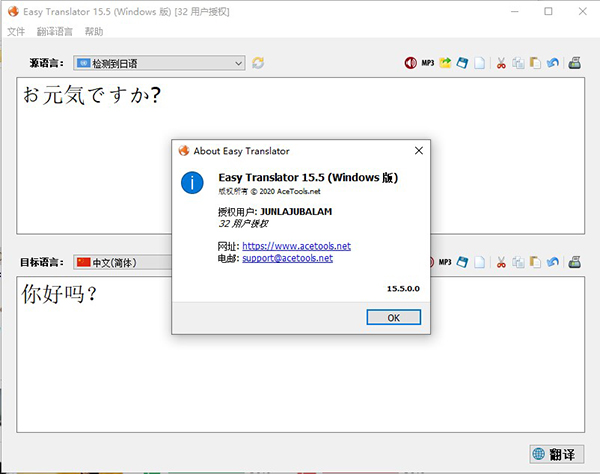Open the 翻译语言 menu
Viewport: 600px width, 474px height.
click(x=54, y=31)
